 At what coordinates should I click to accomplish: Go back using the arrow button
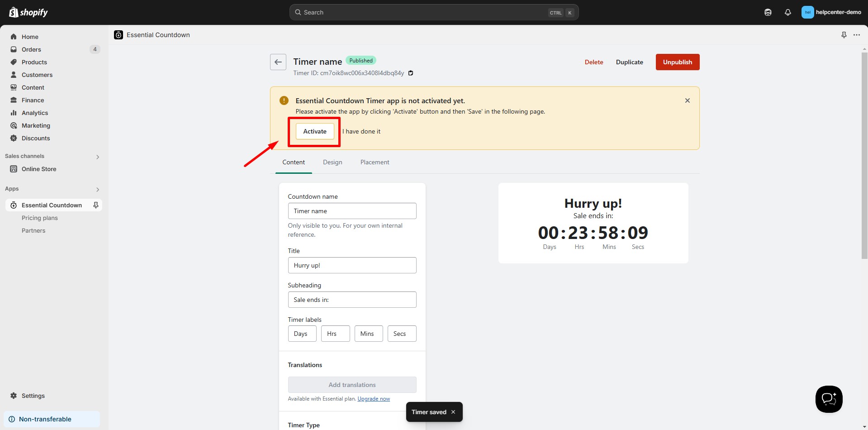(x=278, y=62)
